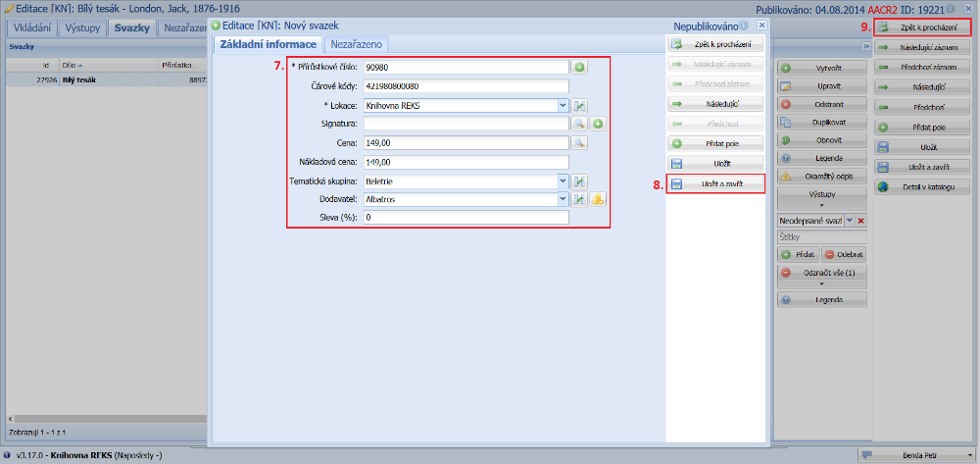This screenshot has height=464, width=980.
Task: Click into the Čárové kódy input field
Action: pyautogui.click(x=465, y=86)
